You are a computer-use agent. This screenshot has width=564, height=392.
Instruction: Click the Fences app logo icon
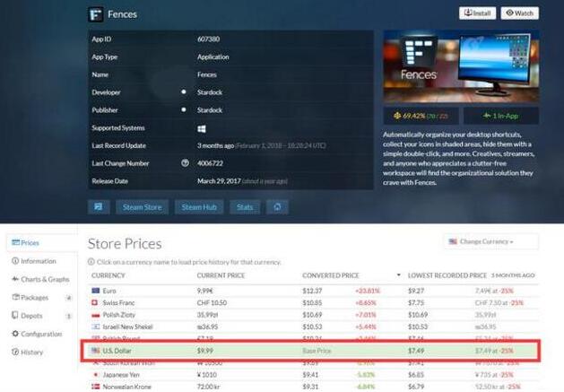click(x=96, y=14)
